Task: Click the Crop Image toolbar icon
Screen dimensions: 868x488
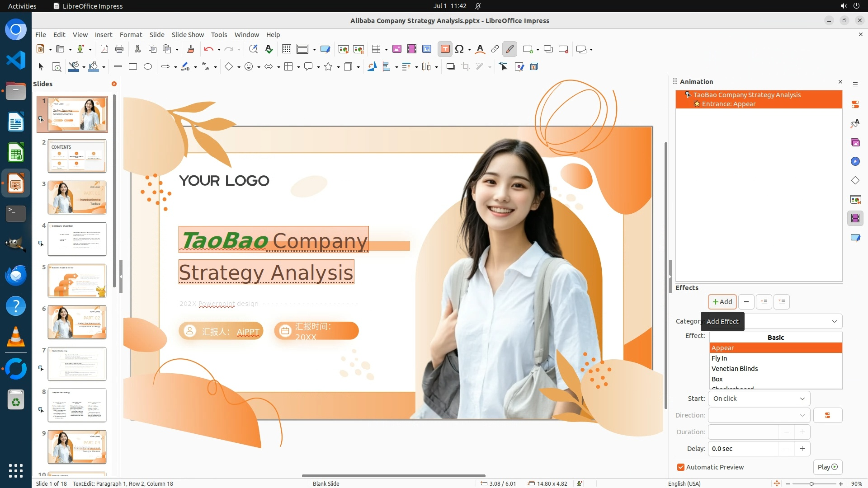Action: 465,67
